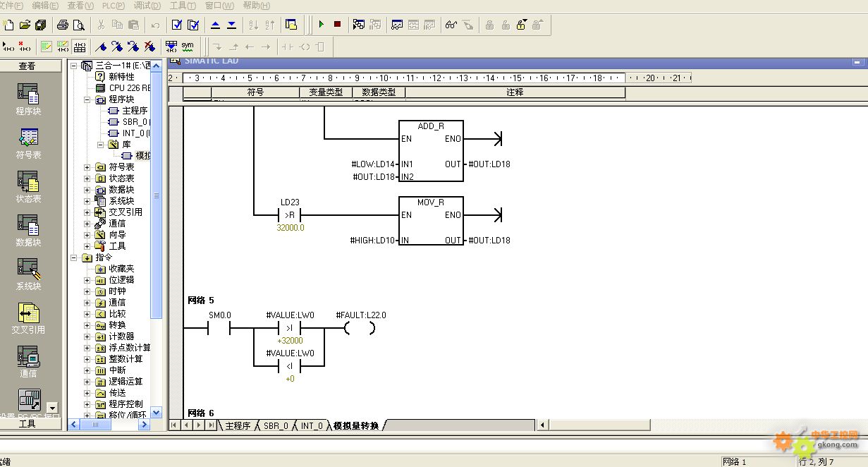
Task: Select 新特性 in the project tree
Action: pyautogui.click(x=121, y=77)
